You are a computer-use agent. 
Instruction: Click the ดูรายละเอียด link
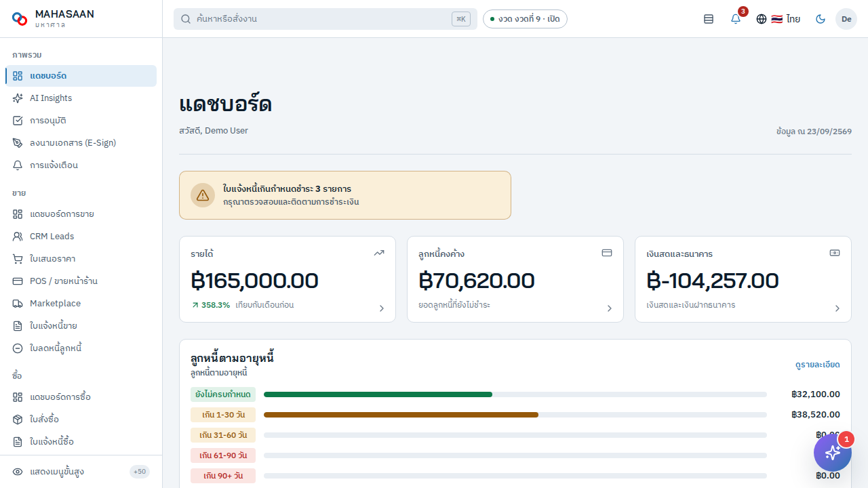(x=818, y=365)
